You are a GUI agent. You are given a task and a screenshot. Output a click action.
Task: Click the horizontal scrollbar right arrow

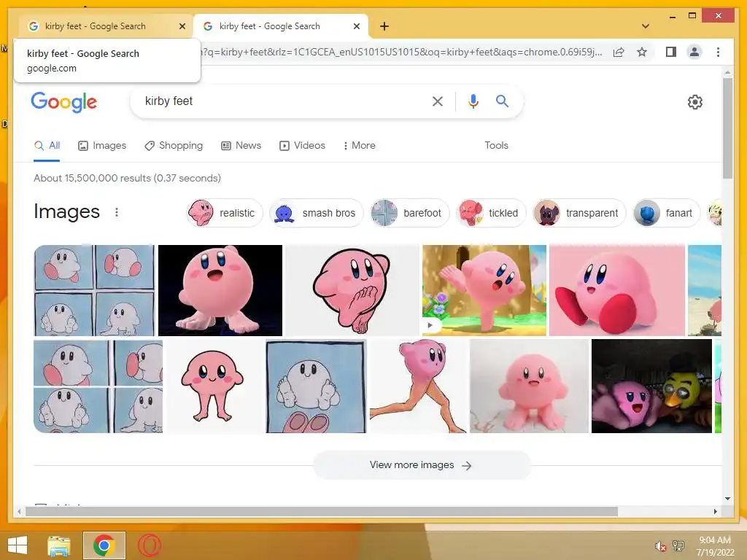[x=715, y=511]
